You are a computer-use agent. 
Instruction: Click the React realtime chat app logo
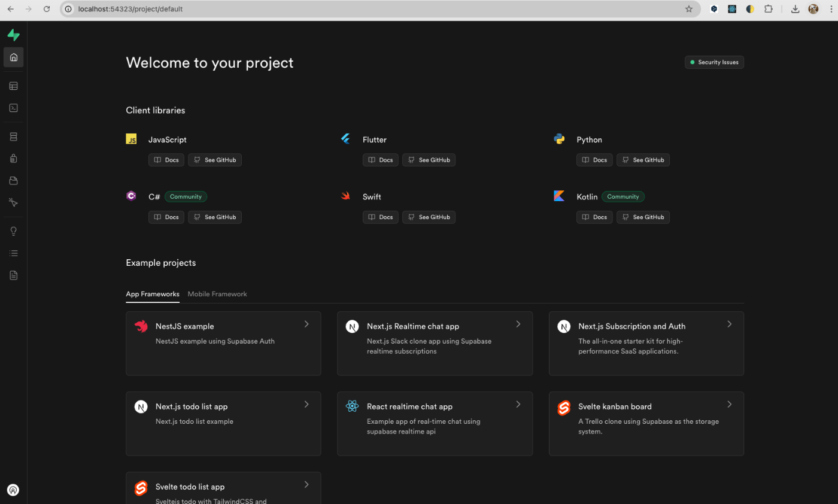click(x=353, y=406)
